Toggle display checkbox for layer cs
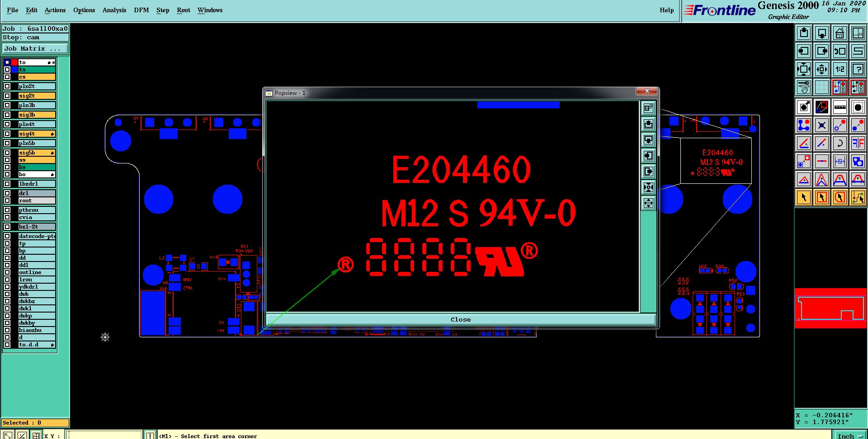Viewport: 868px width, 439px height. coord(7,77)
